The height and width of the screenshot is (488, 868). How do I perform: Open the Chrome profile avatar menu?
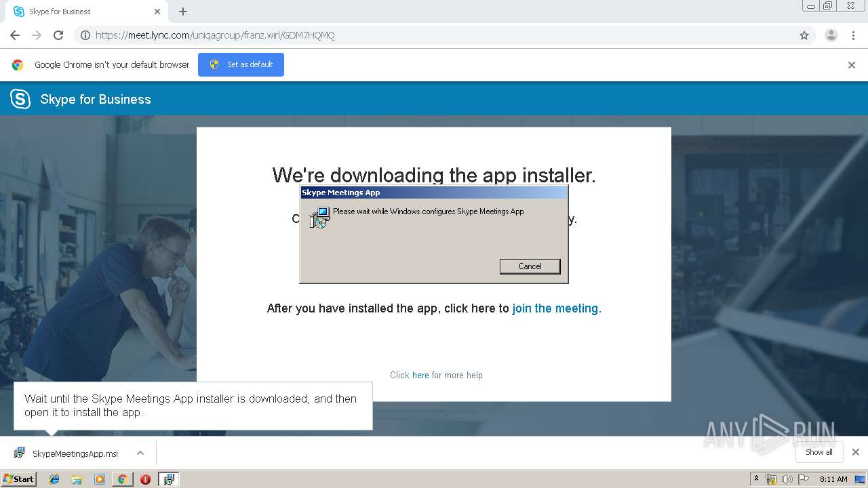[x=831, y=35]
